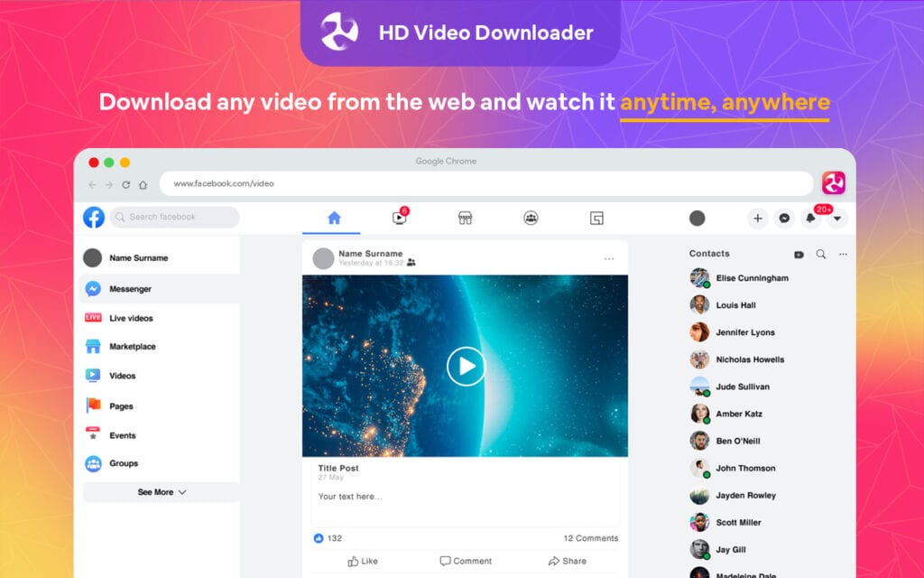The height and width of the screenshot is (578, 924).
Task: Open the Marketplace storefront icon
Action: 466,218
